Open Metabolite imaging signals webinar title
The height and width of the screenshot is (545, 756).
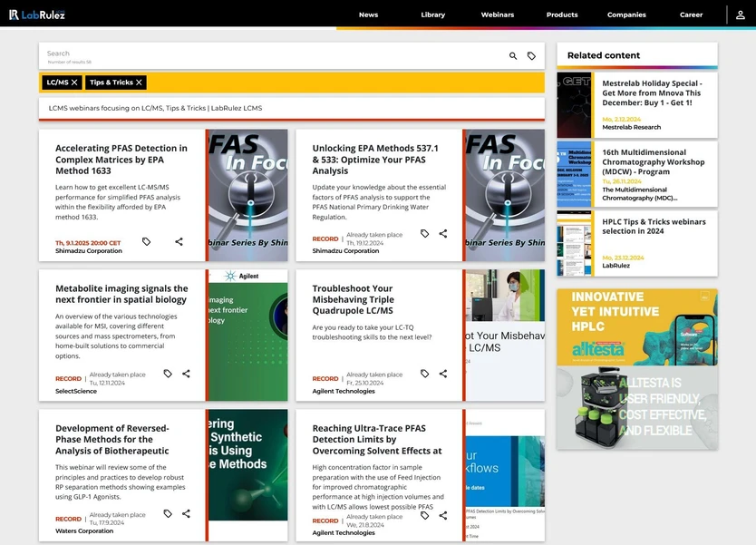(121, 294)
